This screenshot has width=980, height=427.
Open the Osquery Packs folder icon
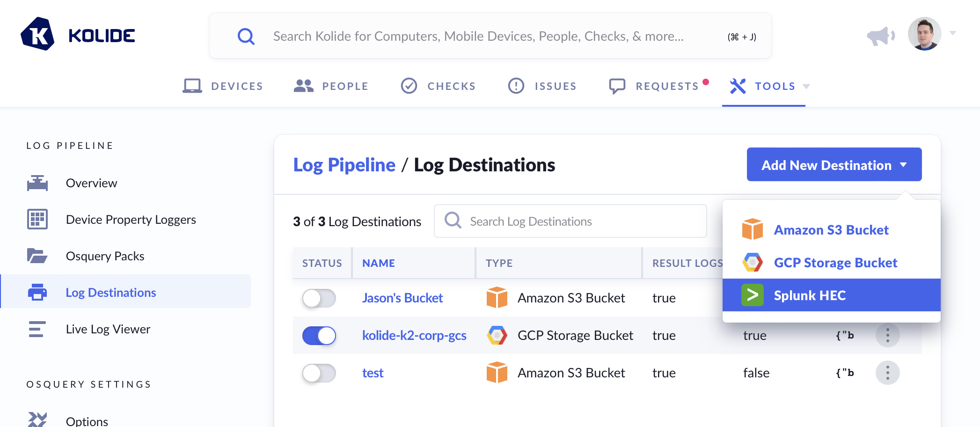(37, 256)
